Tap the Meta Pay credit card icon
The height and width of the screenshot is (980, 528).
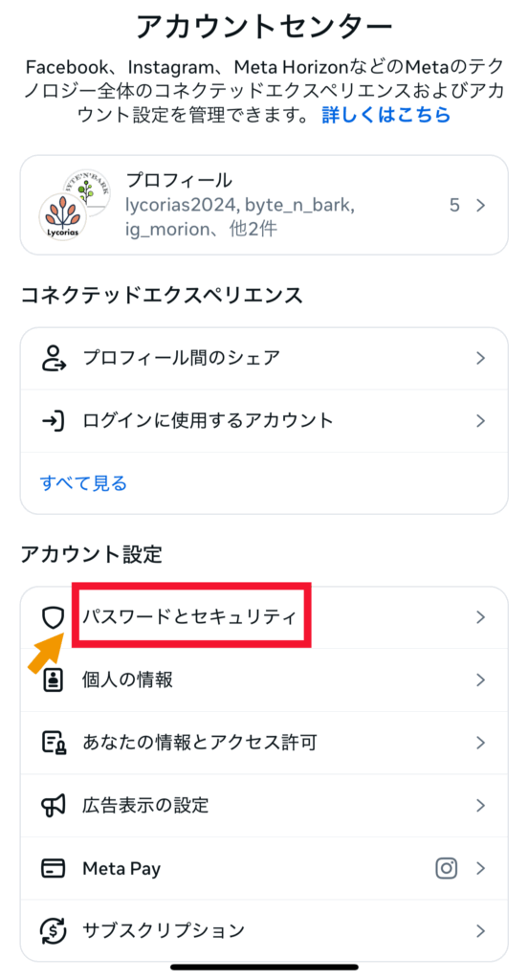click(54, 869)
